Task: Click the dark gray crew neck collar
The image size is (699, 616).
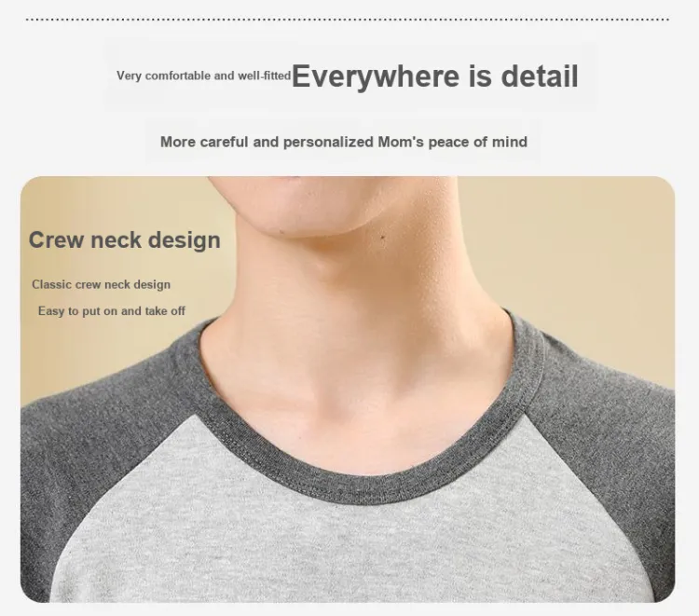Action: coord(357,484)
